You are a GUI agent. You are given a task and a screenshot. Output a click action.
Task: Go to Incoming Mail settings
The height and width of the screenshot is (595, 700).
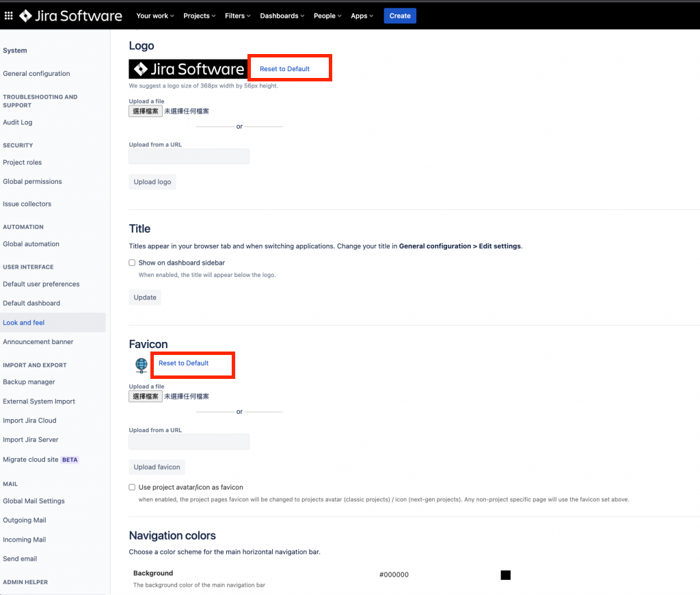[24, 540]
